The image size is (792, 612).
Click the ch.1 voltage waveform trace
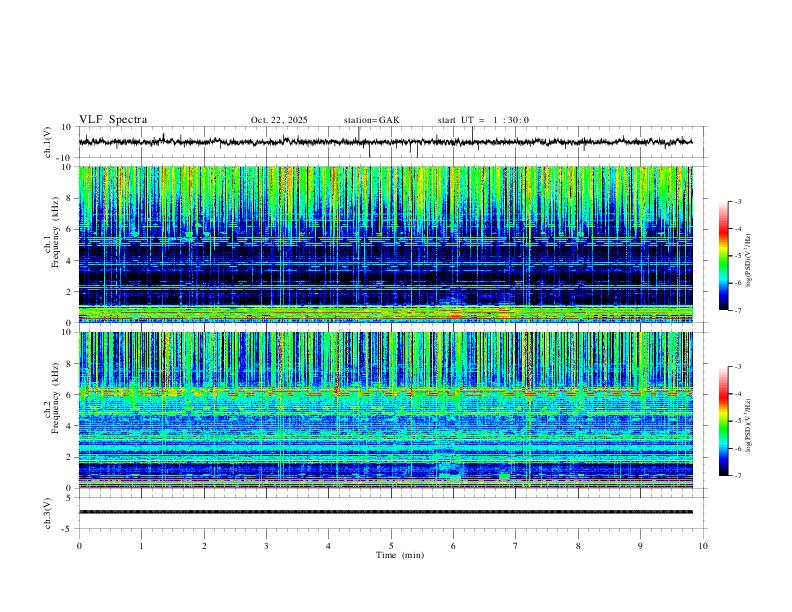click(385, 142)
